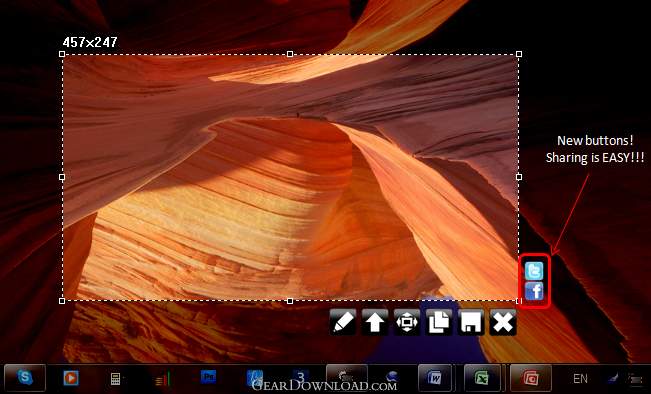Open the red camera app in taskbar

click(531, 378)
